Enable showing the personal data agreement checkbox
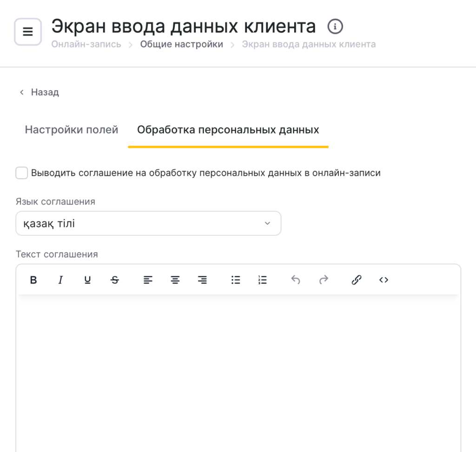Viewport: 476px width, 452px height. coord(22,173)
